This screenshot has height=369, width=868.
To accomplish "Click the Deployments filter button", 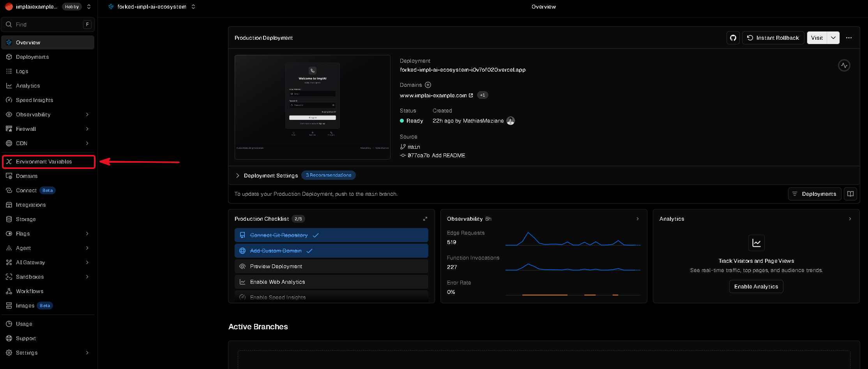I will click(815, 194).
